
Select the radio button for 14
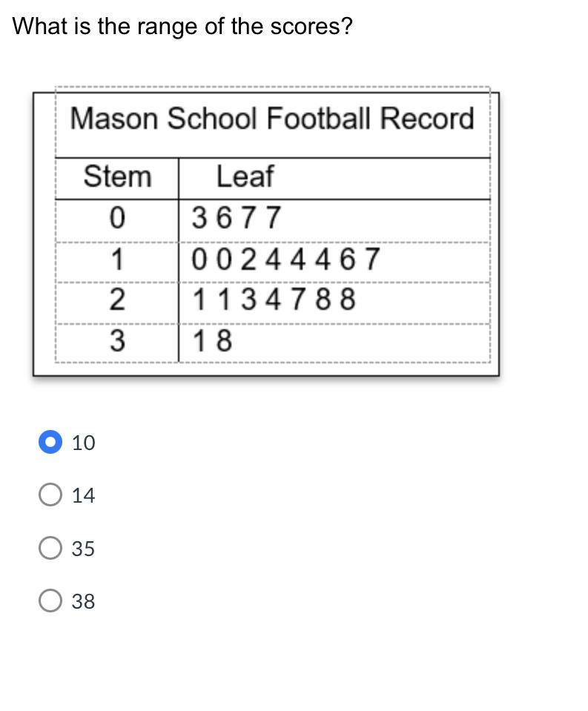tap(50, 495)
